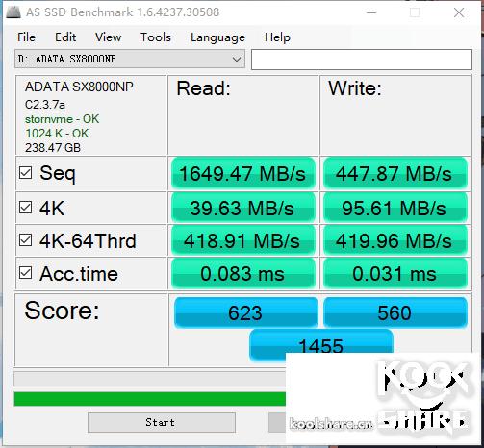Uncheck the Seq test checkbox
This screenshot has width=484, height=448.
tap(25, 173)
